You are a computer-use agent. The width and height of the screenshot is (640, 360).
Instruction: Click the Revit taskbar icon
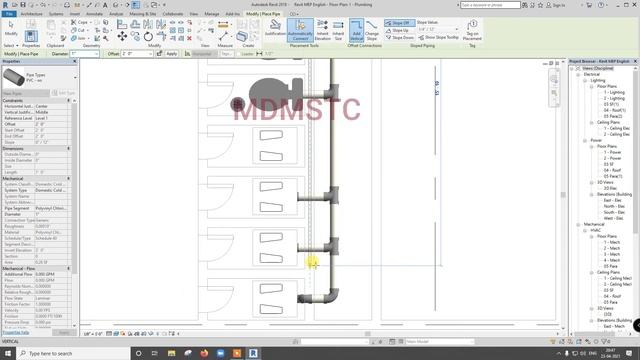pos(253,353)
